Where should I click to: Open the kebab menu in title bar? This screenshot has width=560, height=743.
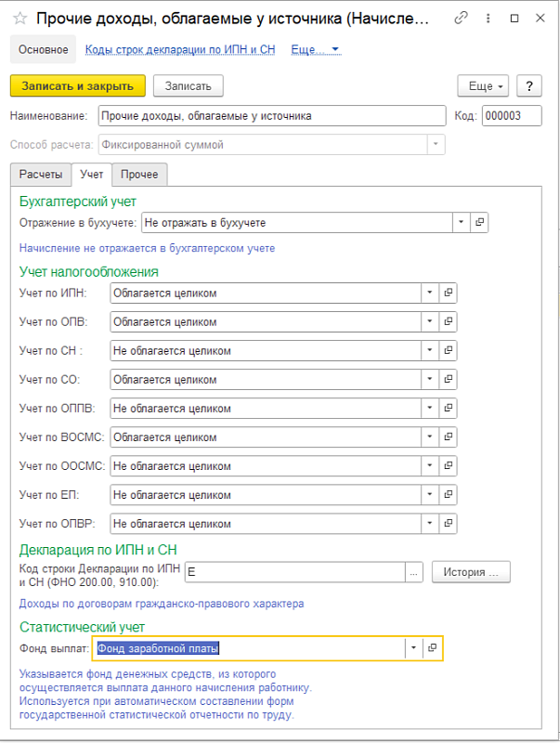488,19
